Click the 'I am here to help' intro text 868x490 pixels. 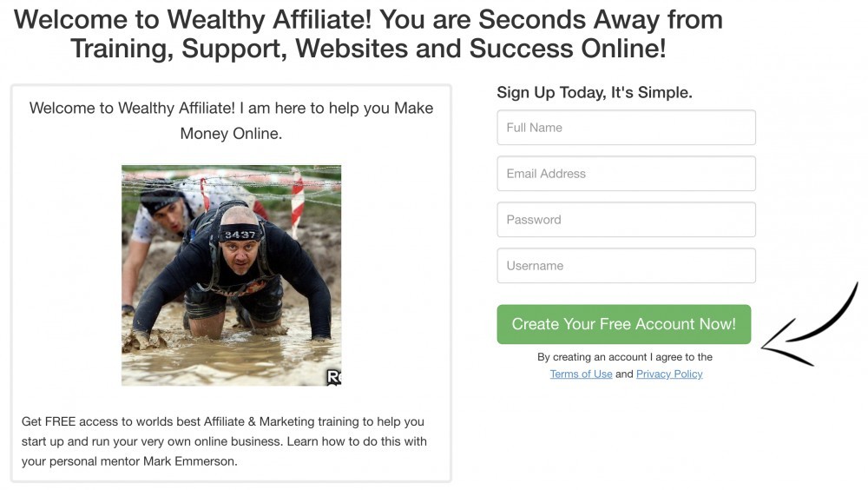[232, 120]
